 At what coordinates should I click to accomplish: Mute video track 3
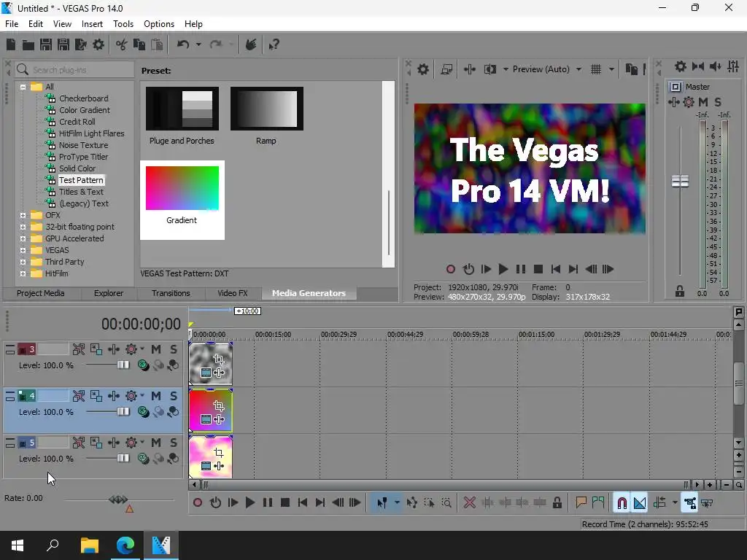[x=156, y=349]
